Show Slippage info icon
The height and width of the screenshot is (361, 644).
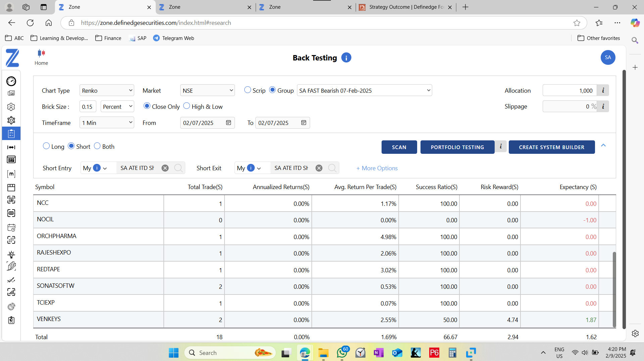[x=603, y=106]
